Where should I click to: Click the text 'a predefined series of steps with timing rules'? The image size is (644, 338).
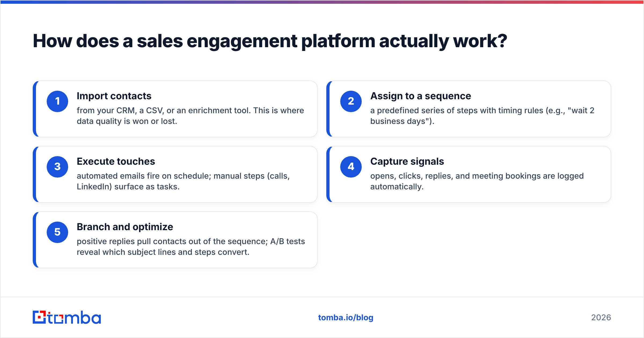457,111
